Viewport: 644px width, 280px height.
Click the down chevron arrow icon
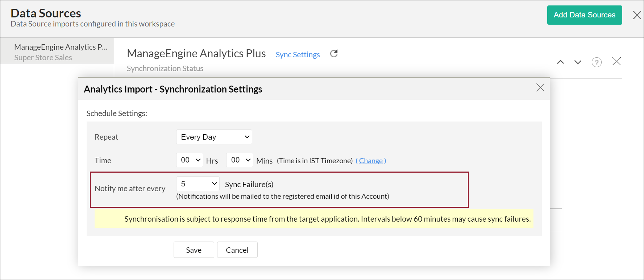578,62
